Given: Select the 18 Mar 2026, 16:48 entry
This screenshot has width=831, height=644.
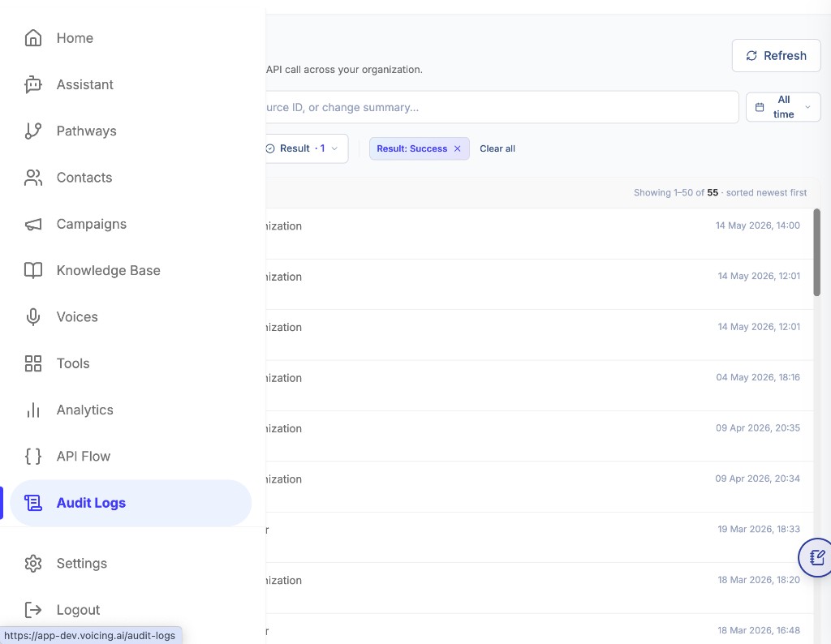Looking at the screenshot, I should (539, 629).
